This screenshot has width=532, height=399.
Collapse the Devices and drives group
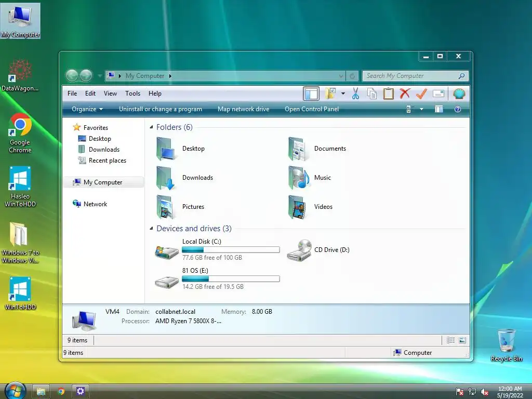point(151,229)
